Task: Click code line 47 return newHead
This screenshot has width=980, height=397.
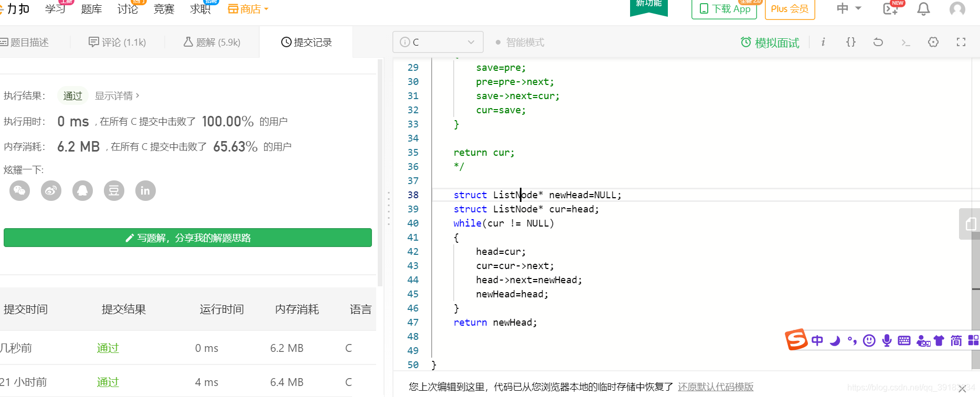Action: [495, 323]
